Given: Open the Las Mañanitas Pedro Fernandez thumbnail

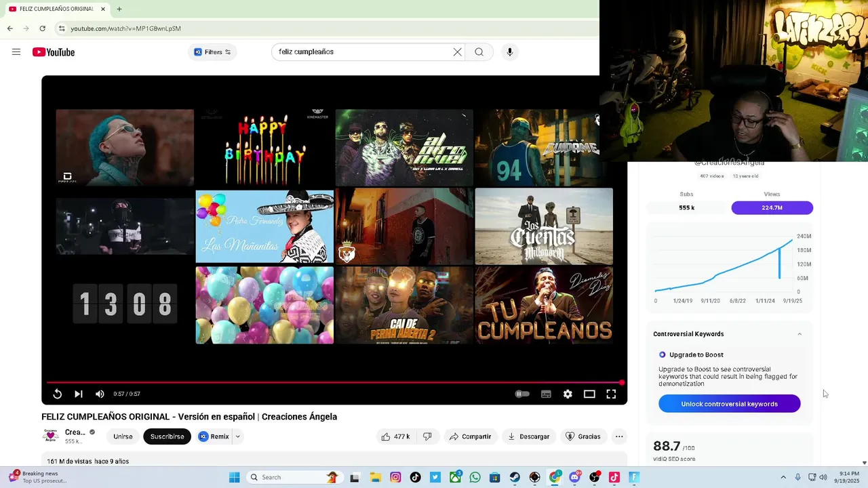Looking at the screenshot, I should (264, 226).
